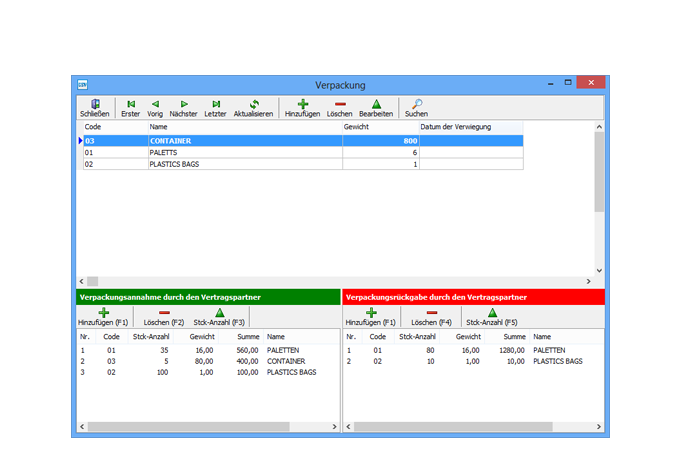
Task: Click Vorig previous record arrow
Action: (155, 104)
